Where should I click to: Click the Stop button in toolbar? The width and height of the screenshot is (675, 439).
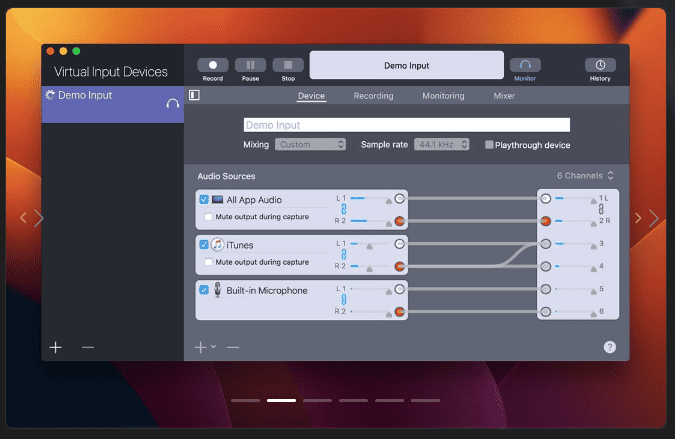[288, 65]
